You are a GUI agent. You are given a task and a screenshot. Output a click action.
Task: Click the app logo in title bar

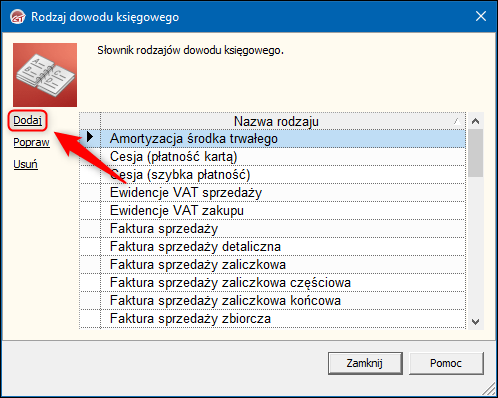[x=18, y=17]
